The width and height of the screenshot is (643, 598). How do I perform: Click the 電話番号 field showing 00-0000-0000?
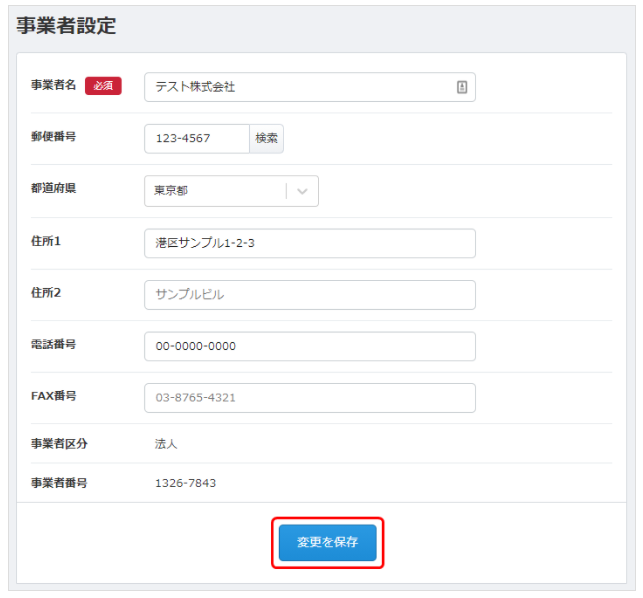coord(310,346)
